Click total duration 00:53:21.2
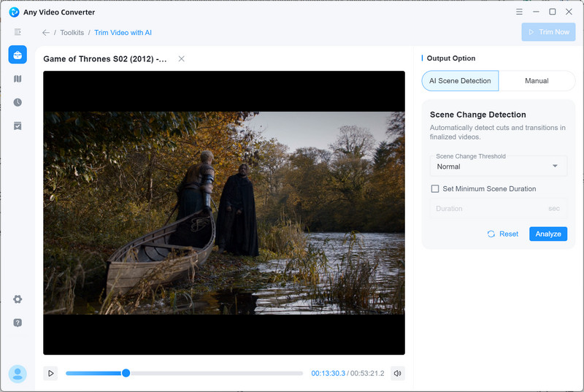 [367, 374]
